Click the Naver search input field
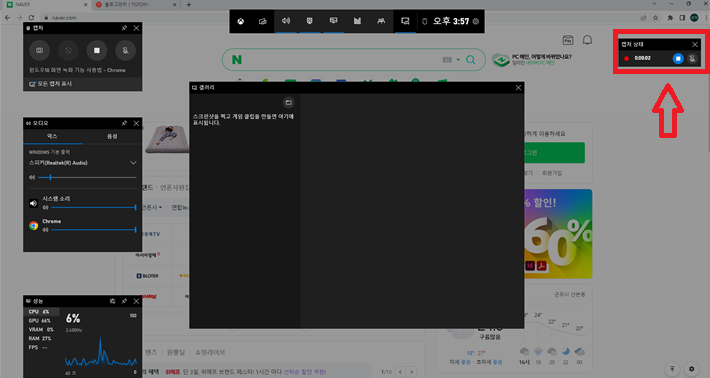 pos(342,60)
